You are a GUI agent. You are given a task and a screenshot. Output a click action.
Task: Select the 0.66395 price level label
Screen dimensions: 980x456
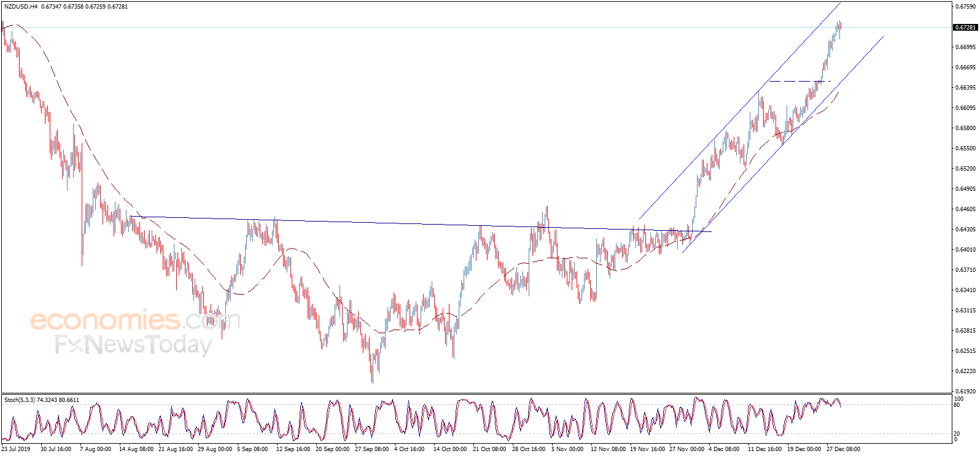click(966, 88)
